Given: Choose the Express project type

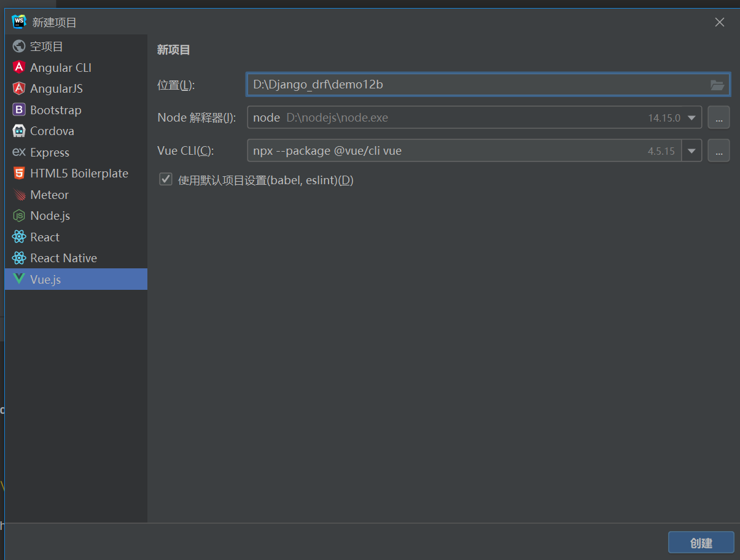Looking at the screenshot, I should (76, 152).
